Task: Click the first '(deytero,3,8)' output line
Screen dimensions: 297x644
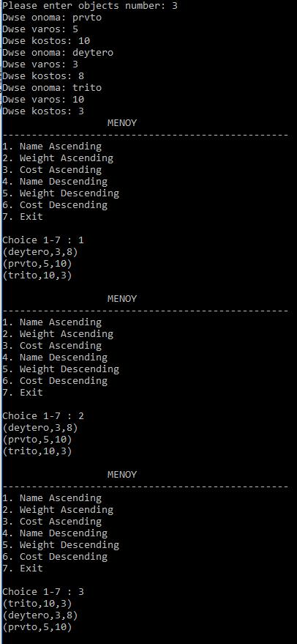Action: [x=40, y=252]
